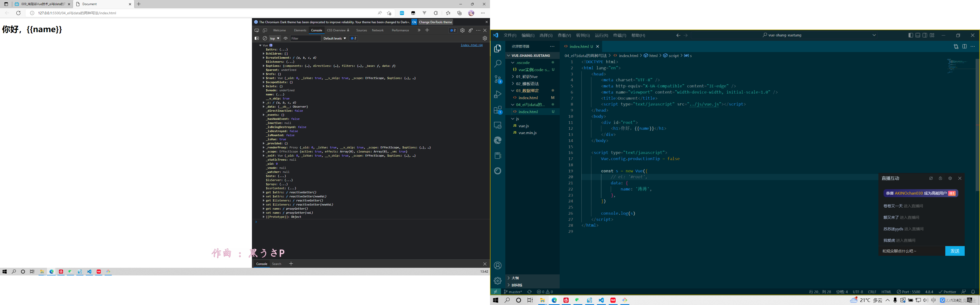This screenshot has width=980, height=305.
Task: Open 查看(V) menu in VS Code
Action: (564, 35)
